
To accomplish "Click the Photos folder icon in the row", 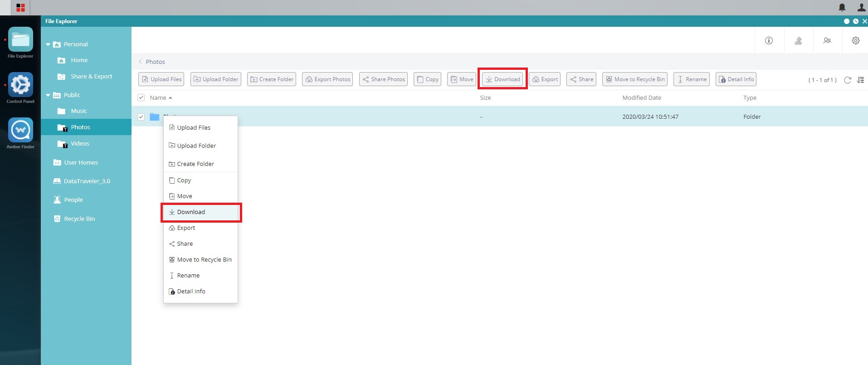I will coord(155,117).
